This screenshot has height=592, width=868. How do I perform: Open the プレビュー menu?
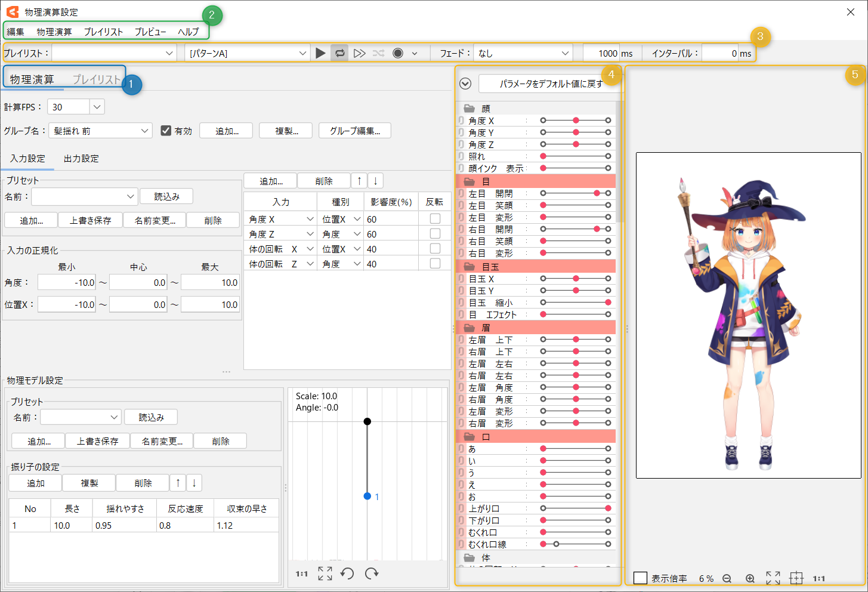(150, 32)
